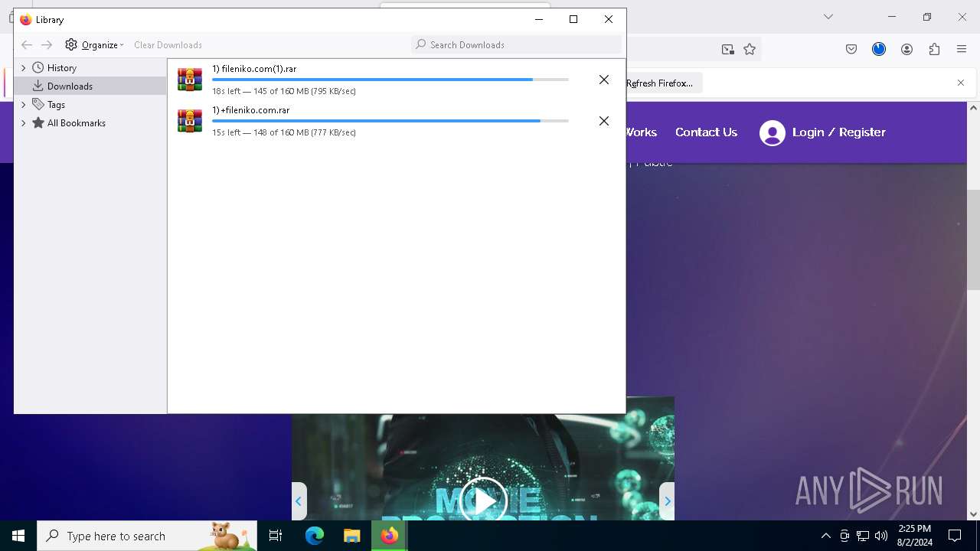Open the clock showing 2:25 PM
This screenshot has width=980, height=551.
915,536
